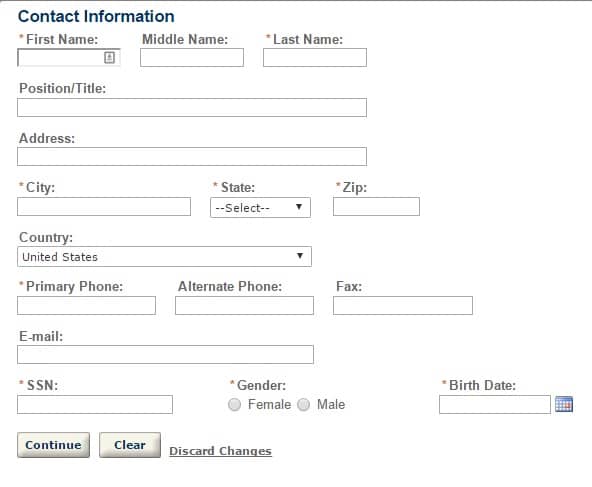Select the Male gender option
This screenshot has width=592, height=487.
click(304, 405)
